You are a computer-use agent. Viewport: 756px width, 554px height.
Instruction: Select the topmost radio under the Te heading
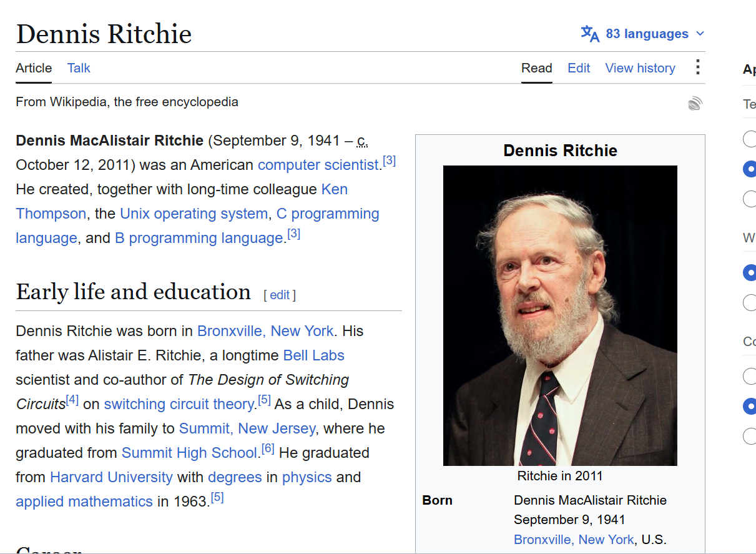point(750,139)
